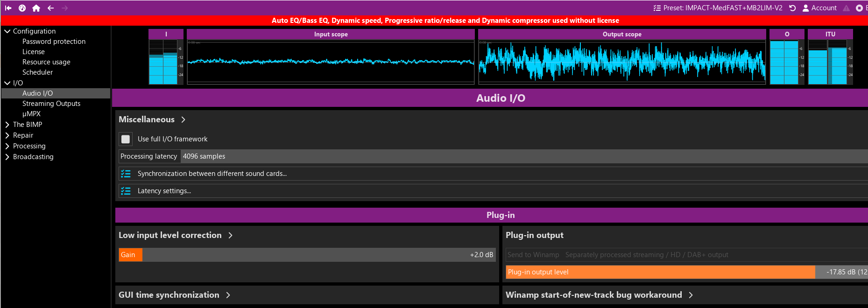Open Latency settings
Screen dimensions: 868x308
click(164, 191)
